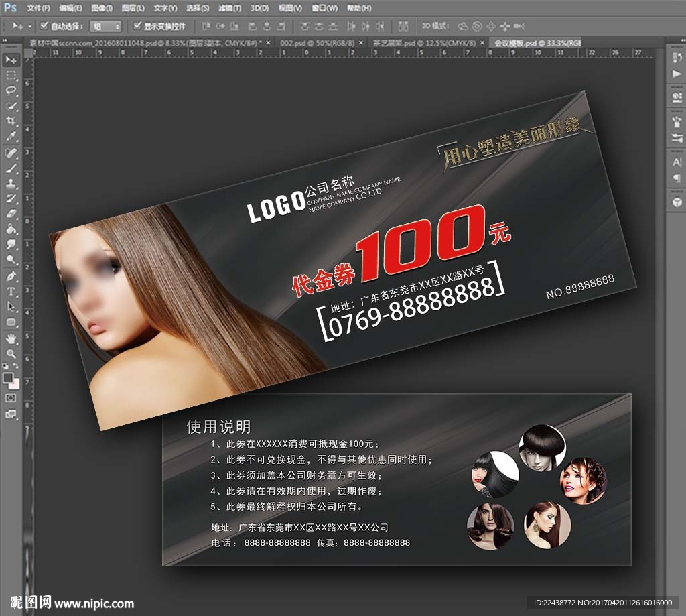
Task: Select the Move tool in the toolbox
Action: (x=11, y=60)
